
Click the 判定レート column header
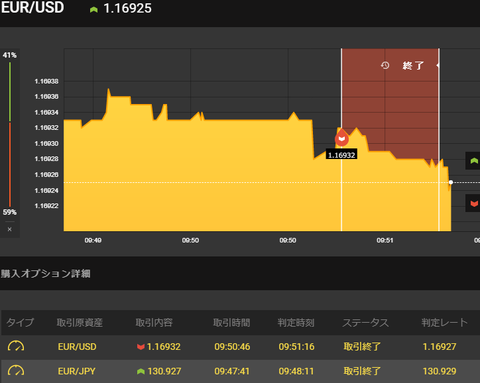click(x=445, y=322)
